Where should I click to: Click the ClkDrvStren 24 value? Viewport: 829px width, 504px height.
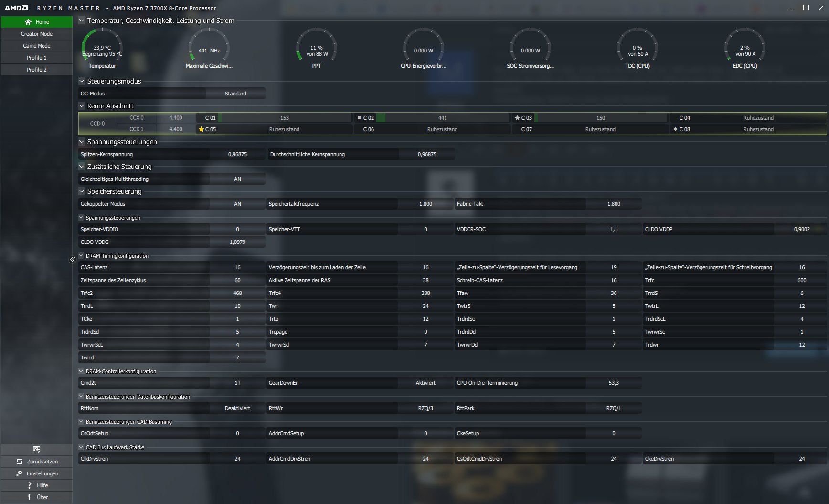237,459
